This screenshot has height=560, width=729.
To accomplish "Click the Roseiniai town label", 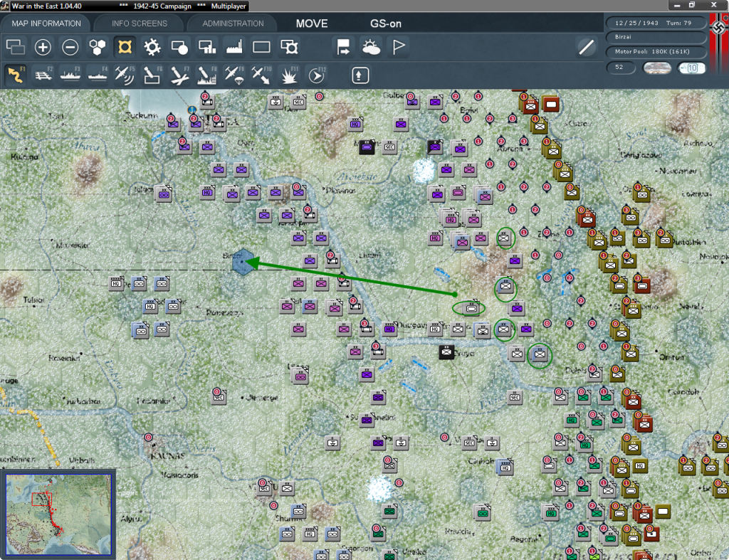I will (x=65, y=357).
